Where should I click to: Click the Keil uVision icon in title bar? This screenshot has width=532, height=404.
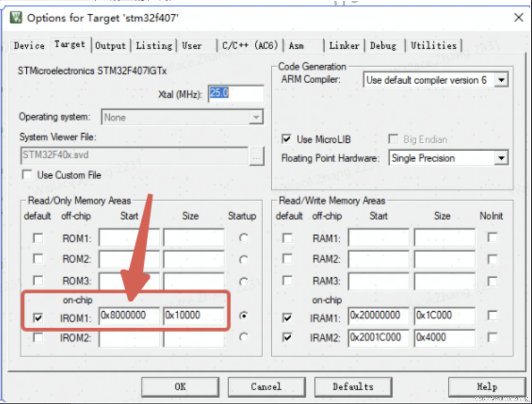(x=16, y=17)
